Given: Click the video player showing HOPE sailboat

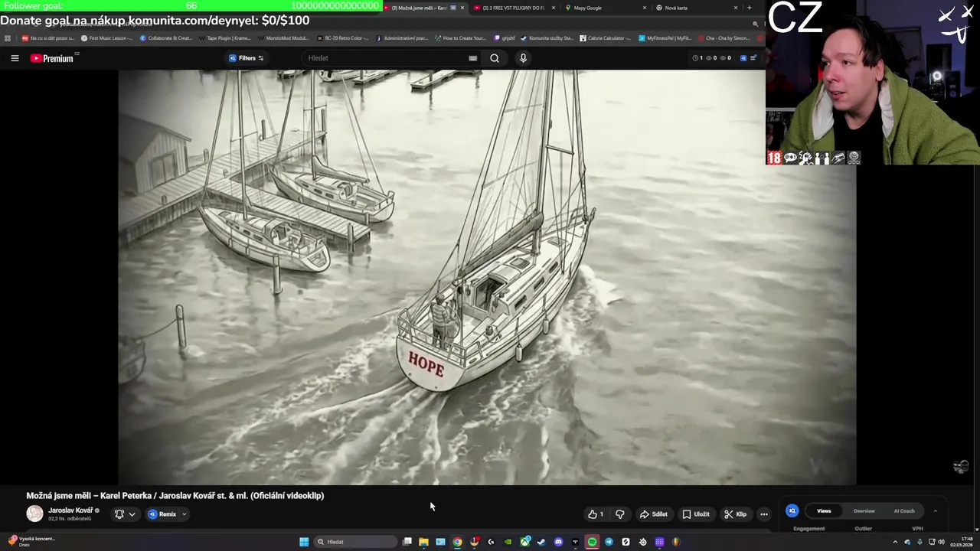Looking at the screenshot, I should (x=487, y=277).
